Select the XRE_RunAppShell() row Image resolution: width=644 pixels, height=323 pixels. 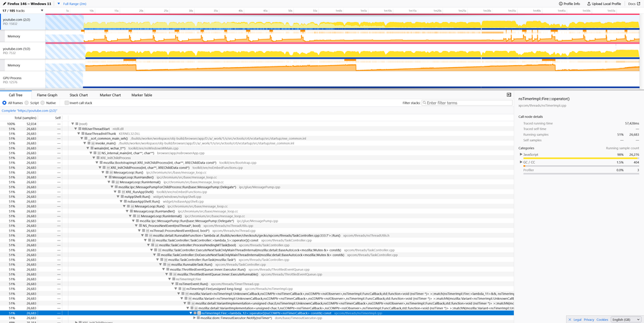tap(257, 192)
